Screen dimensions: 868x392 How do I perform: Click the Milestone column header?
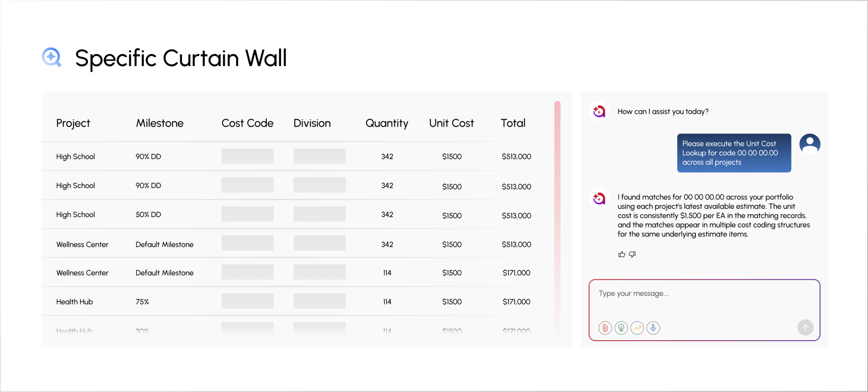pos(160,123)
